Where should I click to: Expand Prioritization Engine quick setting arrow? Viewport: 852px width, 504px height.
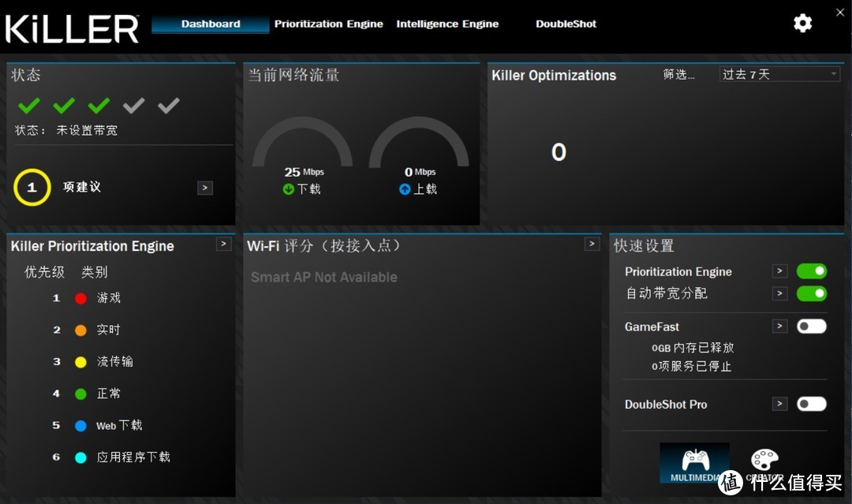coord(779,271)
